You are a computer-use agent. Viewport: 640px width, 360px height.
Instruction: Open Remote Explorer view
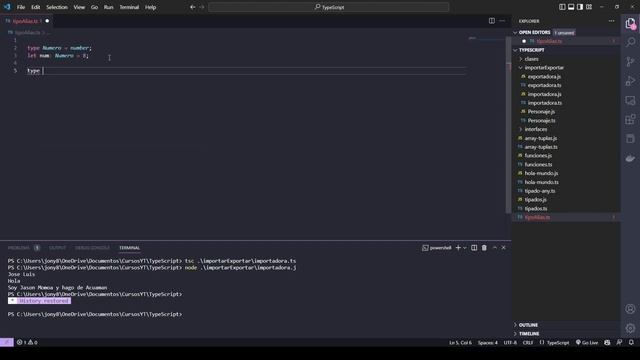click(630, 100)
